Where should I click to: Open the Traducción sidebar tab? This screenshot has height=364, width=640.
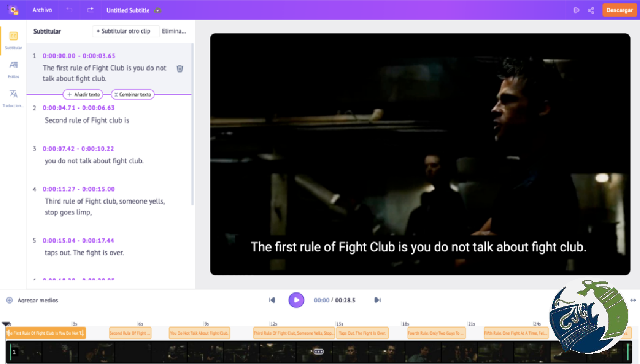(14, 99)
